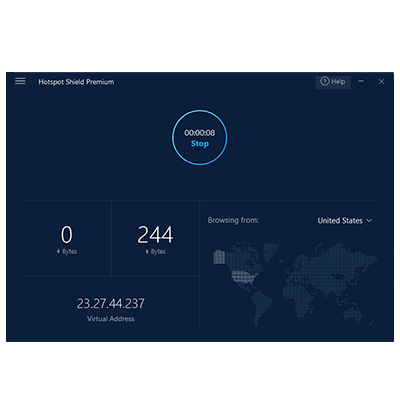Minimize the Hotspot Shield window
The image size is (400, 416).
(361, 81)
